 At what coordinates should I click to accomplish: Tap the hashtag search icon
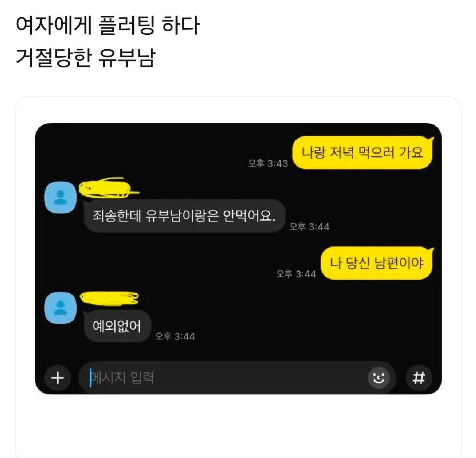pos(419,378)
